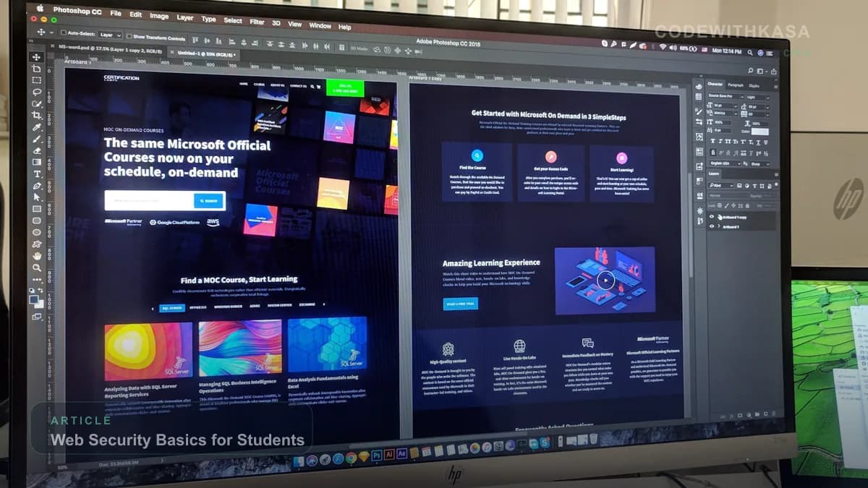
Task: Open the Filter menu
Action: [x=257, y=22]
